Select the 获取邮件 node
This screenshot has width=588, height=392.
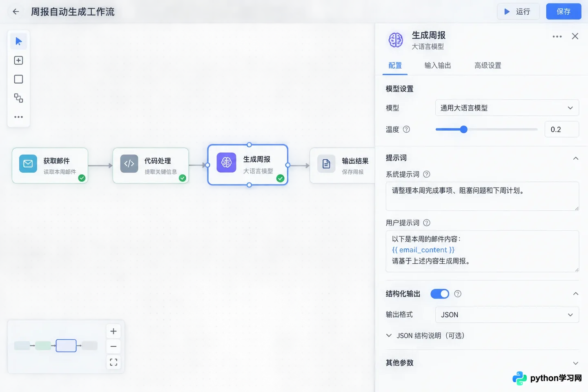coord(50,165)
